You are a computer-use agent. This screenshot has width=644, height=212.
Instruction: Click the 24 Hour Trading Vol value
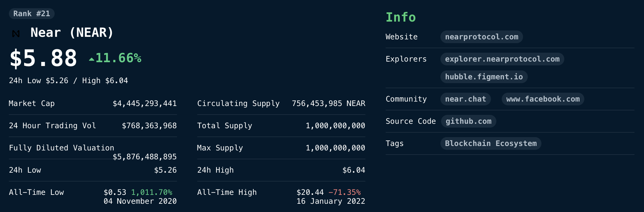click(x=149, y=126)
